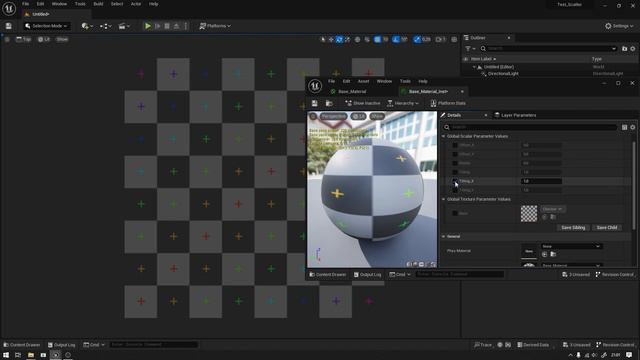Viewport: 640px width, 360px height.
Task: Open the Platforms dropdown
Action: [215, 26]
